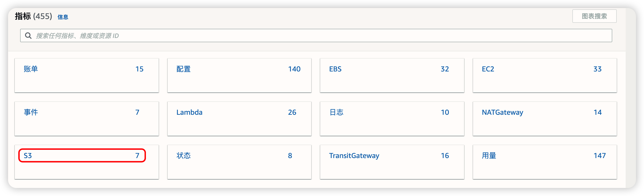Open the highlighted S3 metrics namespace

pyautogui.click(x=28, y=156)
